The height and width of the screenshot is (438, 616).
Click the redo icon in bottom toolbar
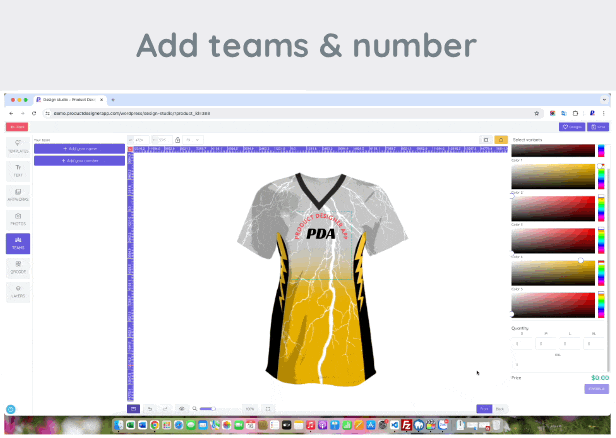click(x=165, y=409)
